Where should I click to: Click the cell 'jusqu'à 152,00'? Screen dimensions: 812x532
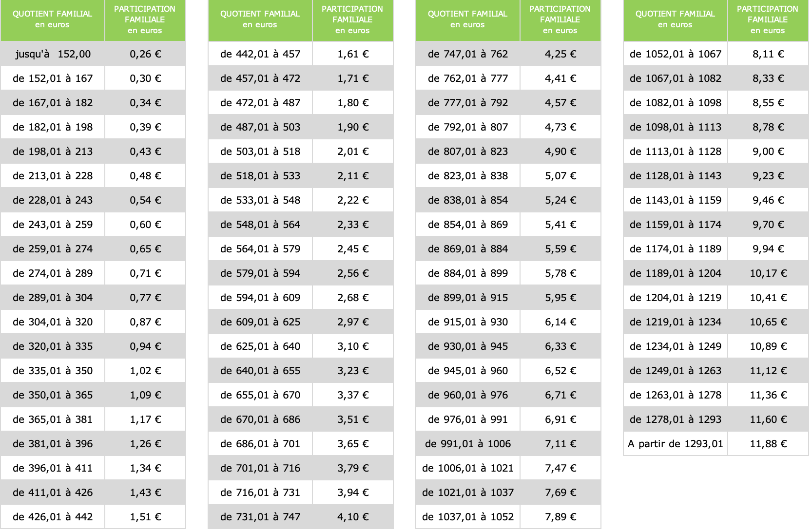coord(53,54)
